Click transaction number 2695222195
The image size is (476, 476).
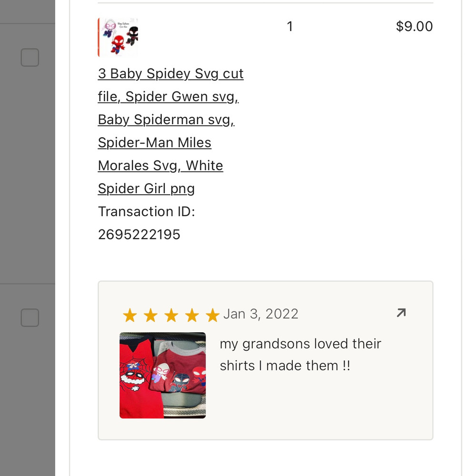[x=139, y=234]
